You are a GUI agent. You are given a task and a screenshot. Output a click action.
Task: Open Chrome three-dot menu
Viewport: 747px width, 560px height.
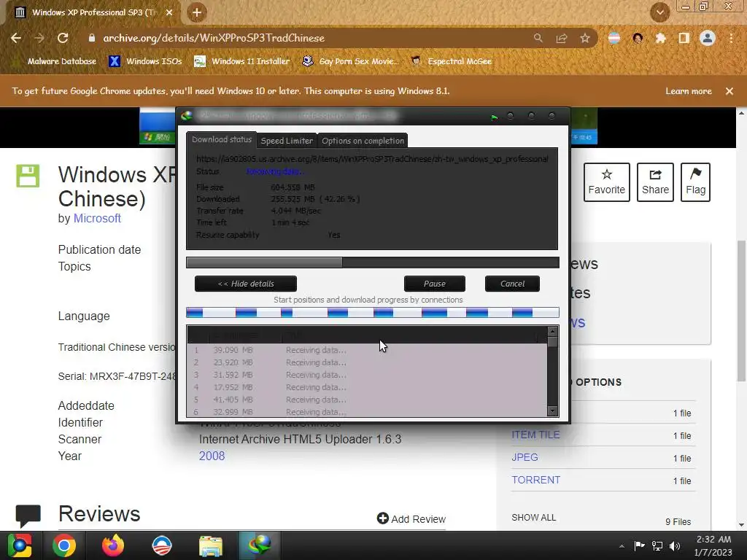click(x=731, y=38)
